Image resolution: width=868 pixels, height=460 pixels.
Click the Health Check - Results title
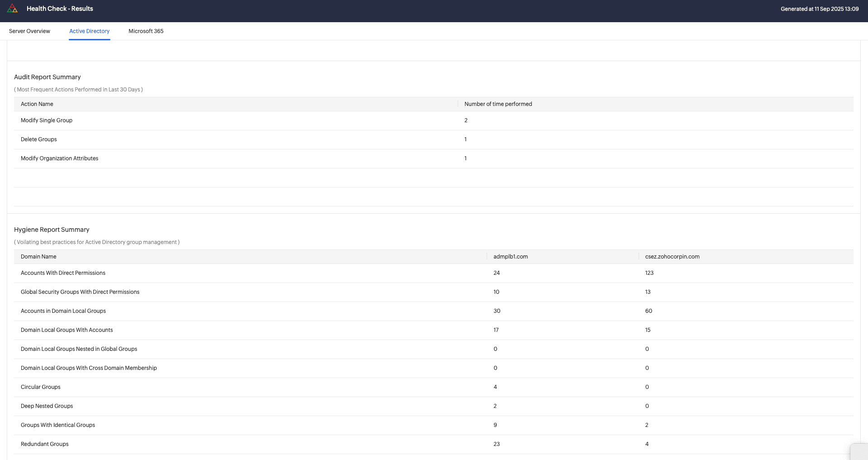pyautogui.click(x=60, y=8)
